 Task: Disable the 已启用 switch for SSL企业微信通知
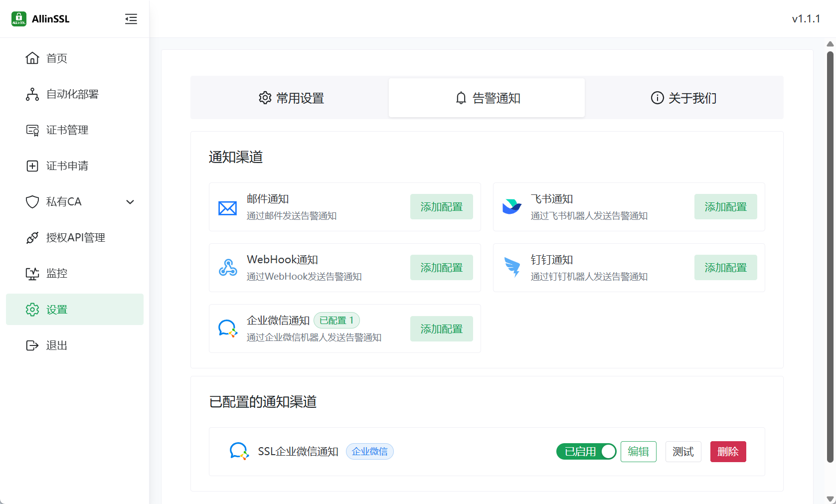pos(586,452)
